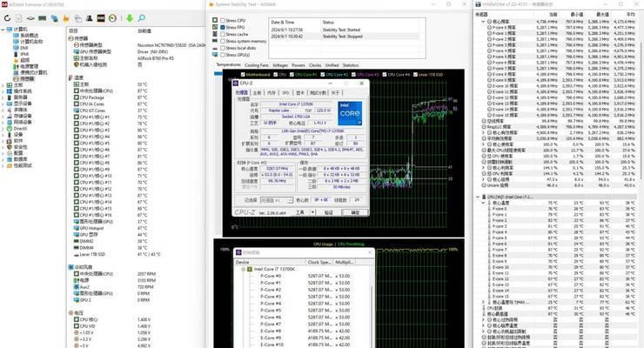Click the clock sensor toolbar icon
This screenshot has width=644, height=348.
[112, 18]
